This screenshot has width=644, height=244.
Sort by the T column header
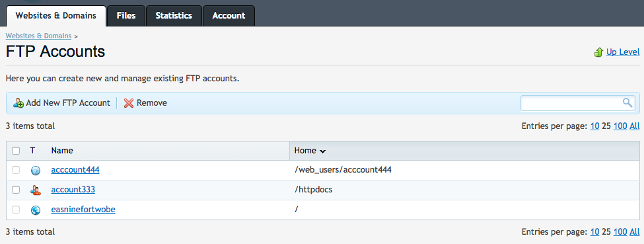[33, 151]
